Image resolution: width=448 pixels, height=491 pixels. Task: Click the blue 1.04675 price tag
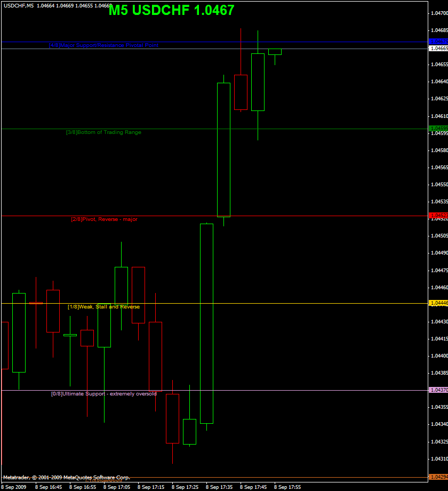(x=438, y=41)
